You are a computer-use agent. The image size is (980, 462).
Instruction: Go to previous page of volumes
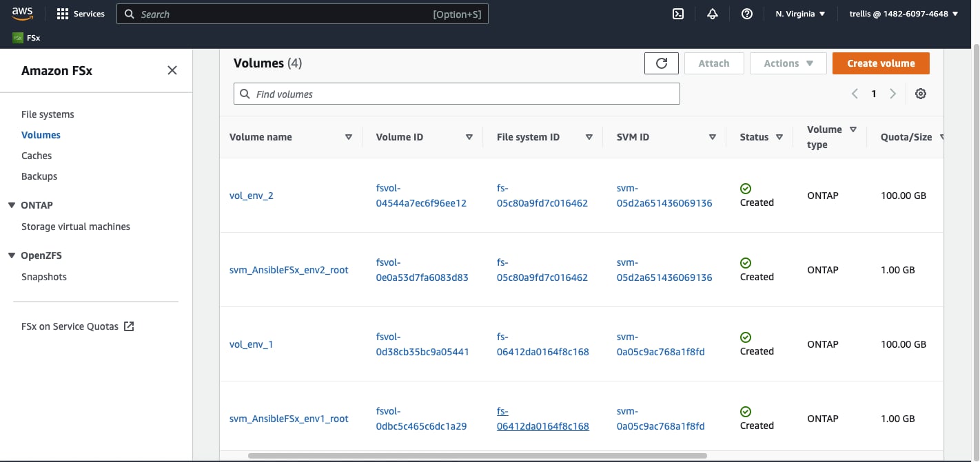855,94
